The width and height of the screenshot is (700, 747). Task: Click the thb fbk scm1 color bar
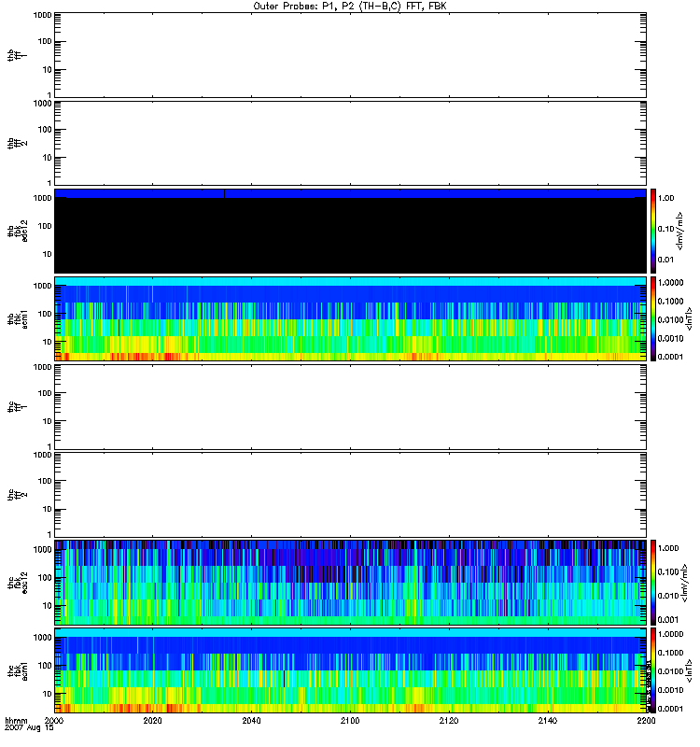pyautogui.click(x=653, y=318)
